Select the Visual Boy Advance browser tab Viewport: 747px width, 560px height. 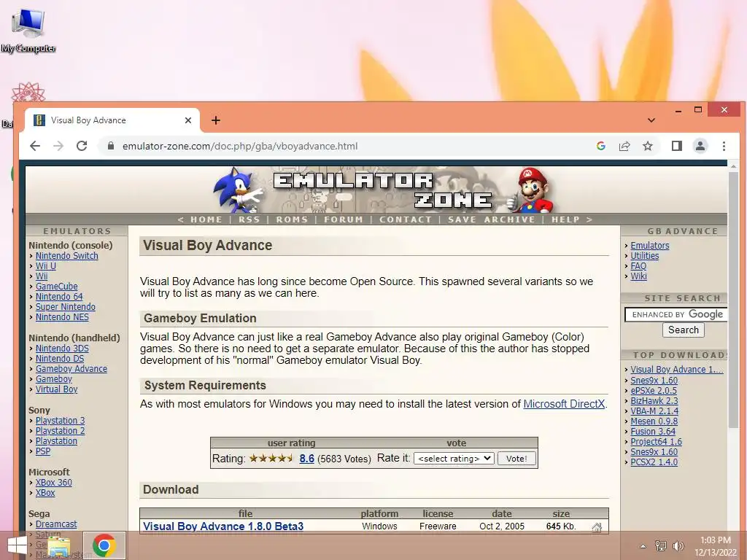[112, 120]
